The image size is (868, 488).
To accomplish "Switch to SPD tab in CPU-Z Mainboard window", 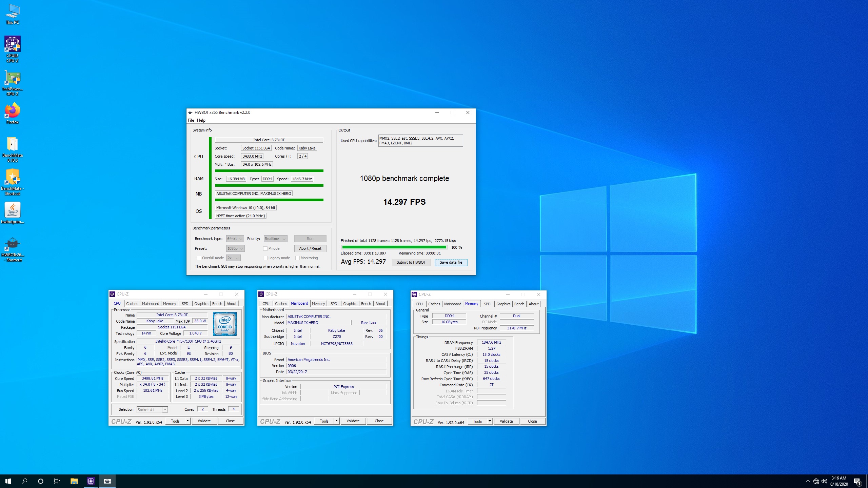I will [x=334, y=304].
